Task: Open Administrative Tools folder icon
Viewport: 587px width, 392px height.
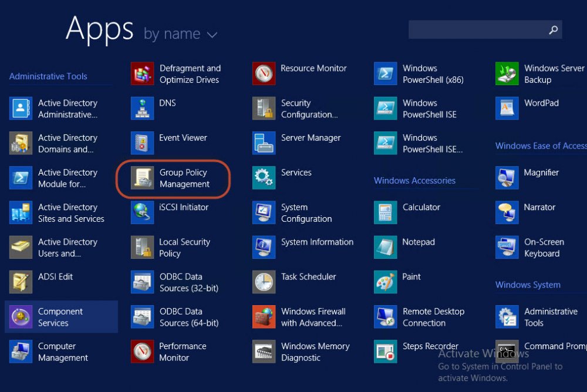Action: coord(507,317)
